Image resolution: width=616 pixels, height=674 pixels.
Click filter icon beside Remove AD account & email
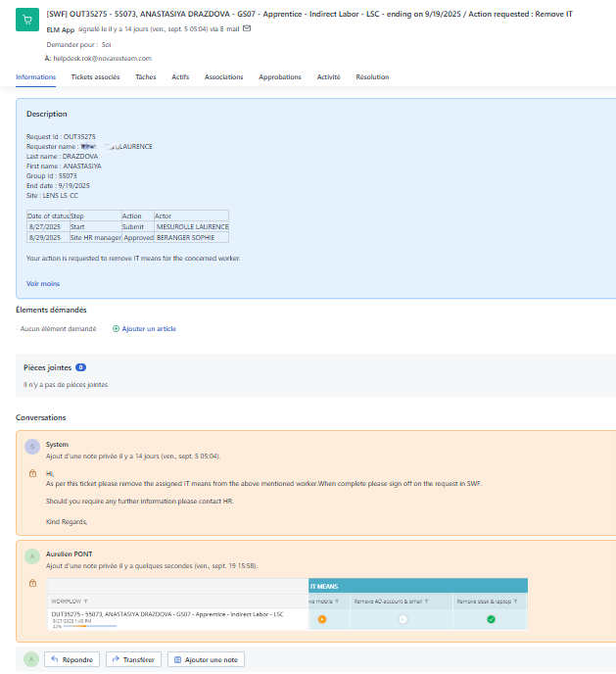coord(427,602)
